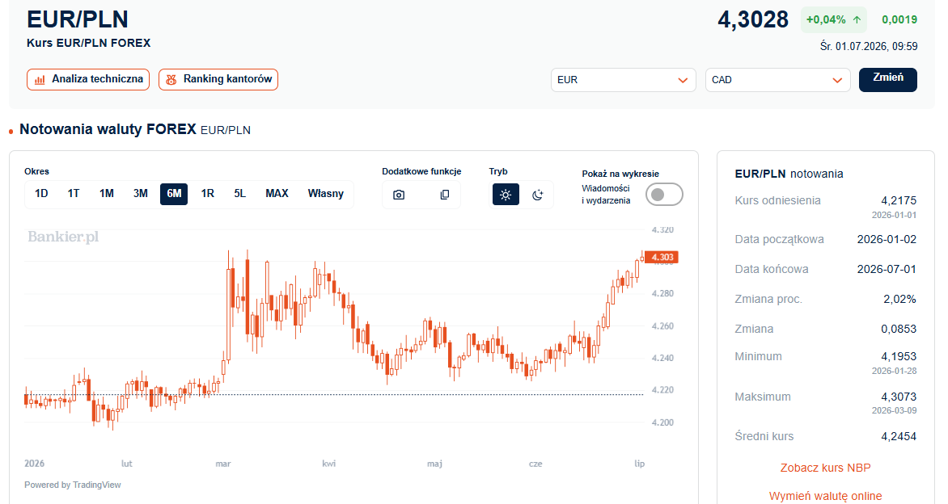Switch chart period to MAX
The height and width of the screenshot is (504, 948).
(x=276, y=194)
